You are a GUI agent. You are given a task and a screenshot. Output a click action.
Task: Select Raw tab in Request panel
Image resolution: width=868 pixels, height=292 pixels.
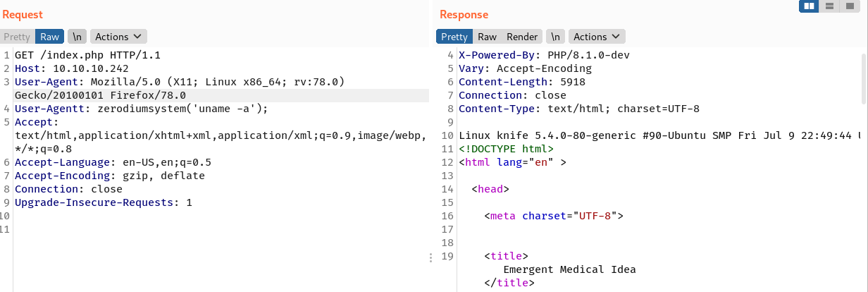pyautogui.click(x=49, y=37)
